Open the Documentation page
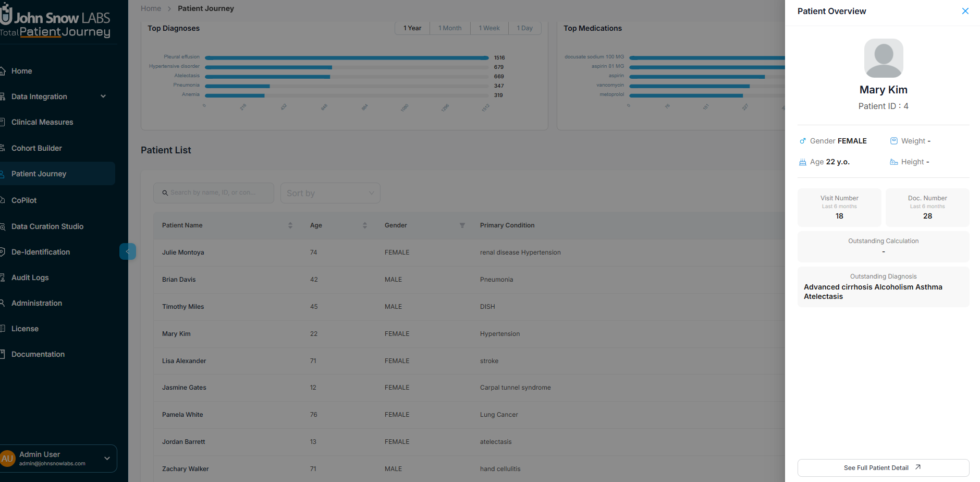 39,354
